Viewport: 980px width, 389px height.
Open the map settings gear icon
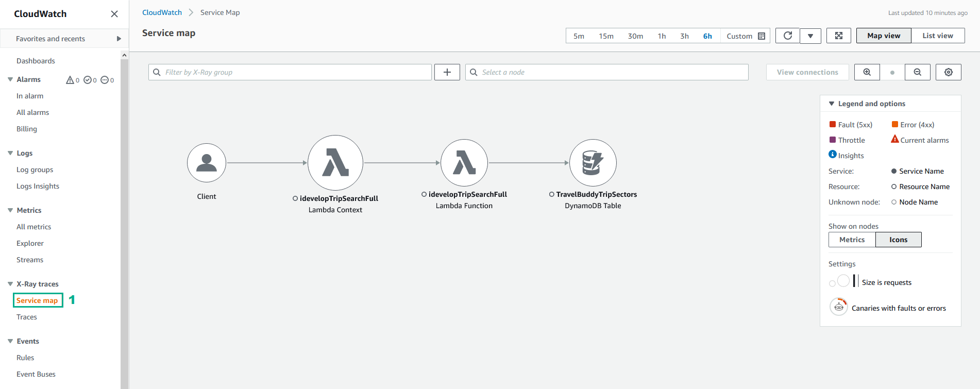[949, 72]
